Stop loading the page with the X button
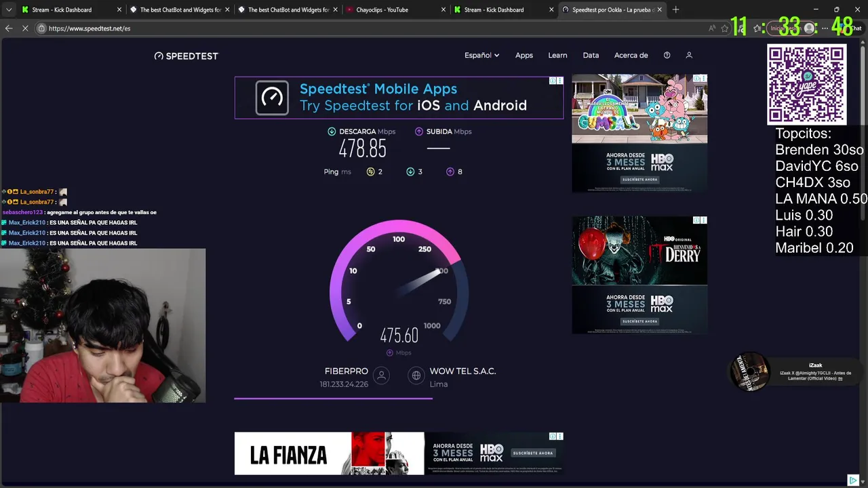 26,28
